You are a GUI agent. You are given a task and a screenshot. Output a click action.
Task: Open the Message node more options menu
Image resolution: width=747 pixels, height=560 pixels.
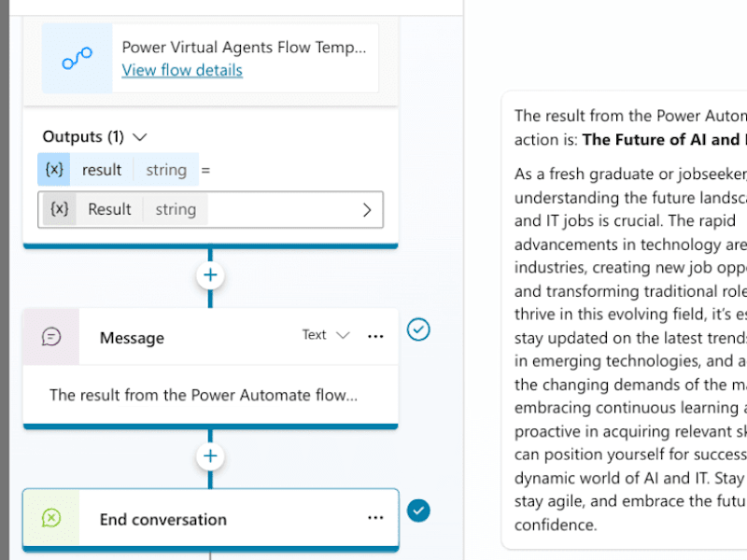click(375, 336)
